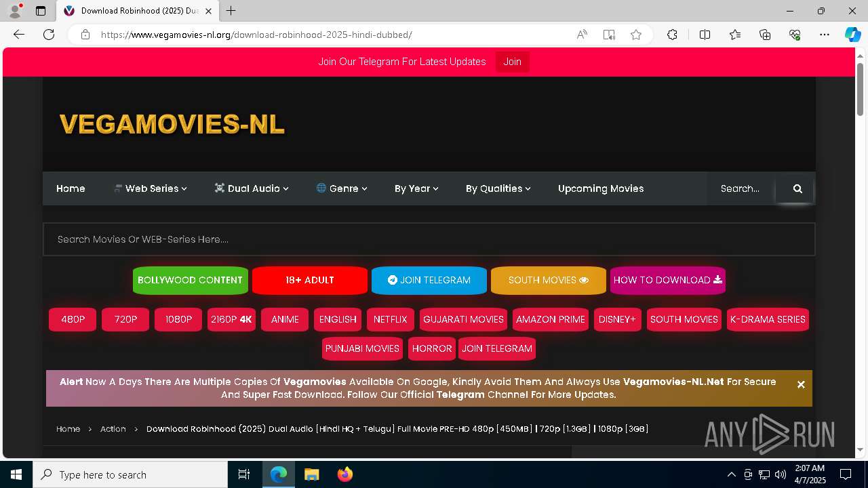The image size is (868, 488).
Task: Open Windows Start menu
Action: (16, 474)
